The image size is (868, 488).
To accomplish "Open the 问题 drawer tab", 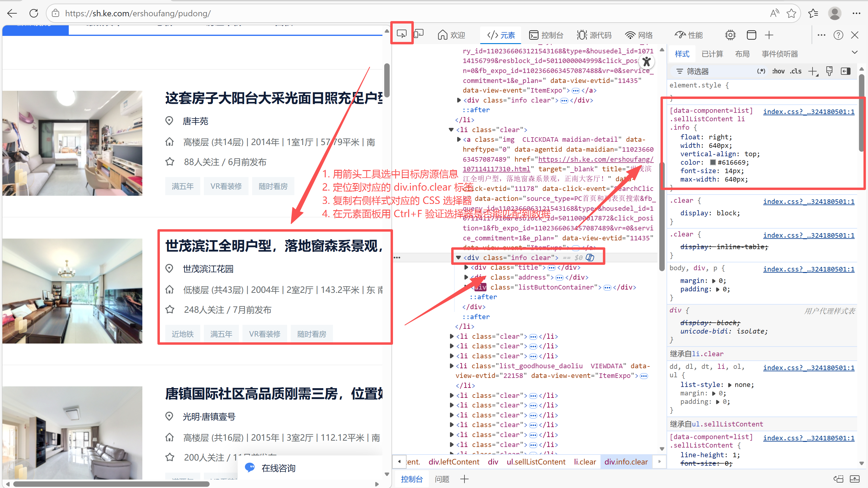I will click(x=442, y=479).
